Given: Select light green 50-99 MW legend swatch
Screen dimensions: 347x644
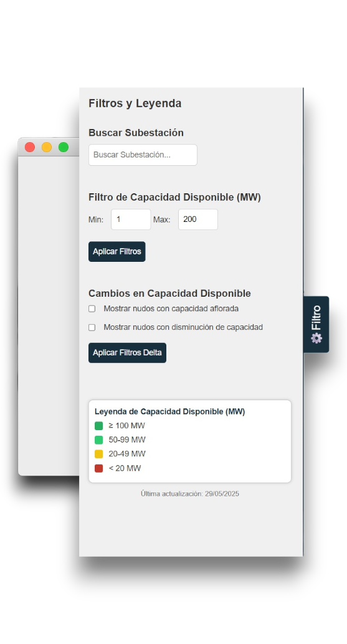Looking at the screenshot, I should pos(98,440).
